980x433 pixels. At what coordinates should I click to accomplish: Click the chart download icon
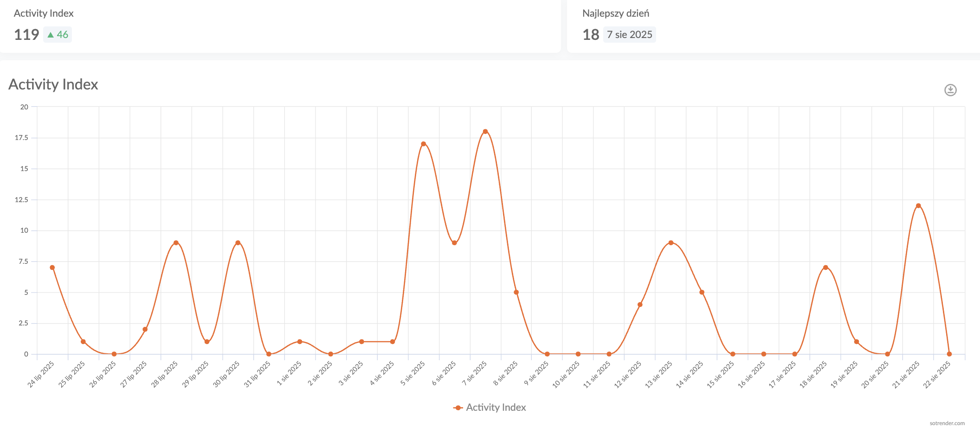(x=950, y=90)
